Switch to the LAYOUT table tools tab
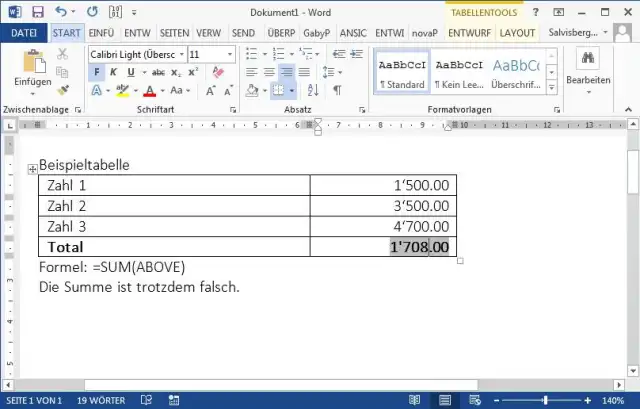The height and width of the screenshot is (409, 640). [518, 33]
